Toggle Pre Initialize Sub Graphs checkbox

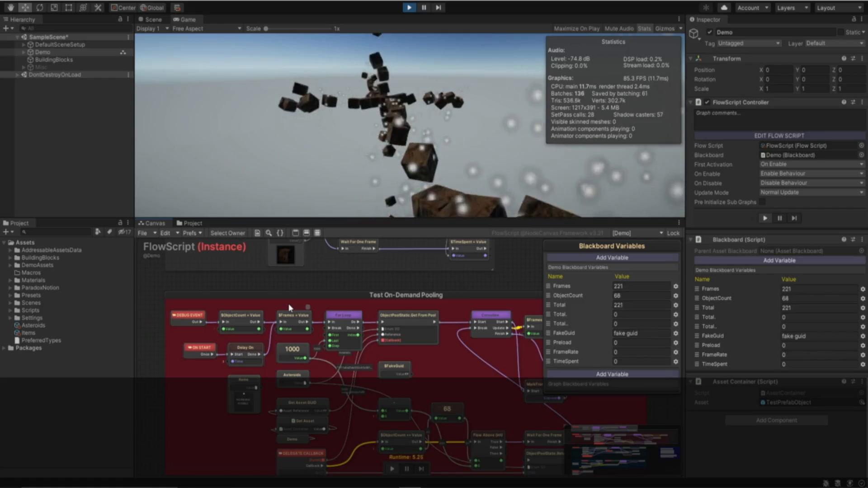pos(763,202)
